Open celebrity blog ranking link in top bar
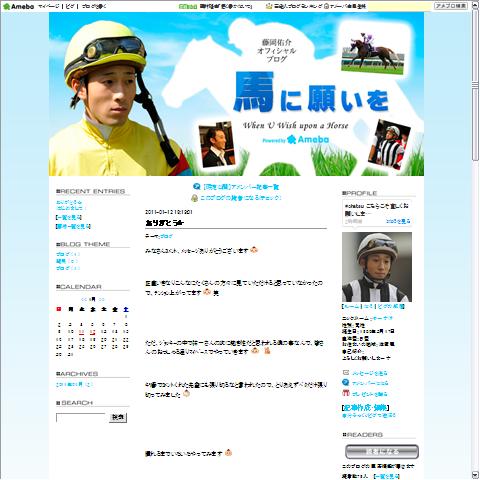This screenshot has width=480, height=480. (298, 6)
